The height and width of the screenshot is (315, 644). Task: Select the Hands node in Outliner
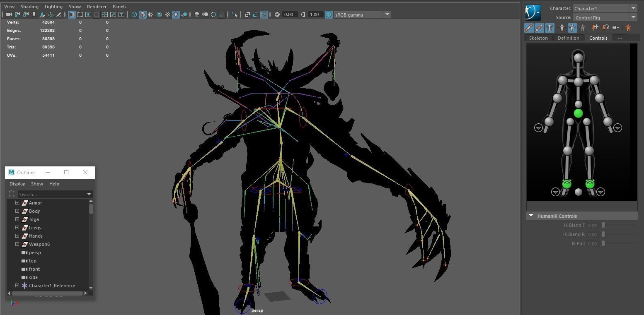click(x=36, y=236)
